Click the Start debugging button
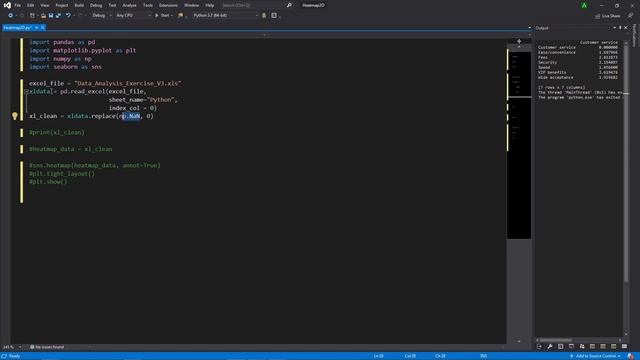The image size is (640, 360). [162, 16]
